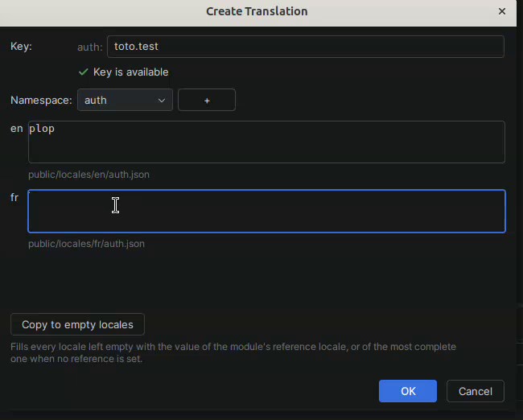Screen dimensions: 523x420
Task: Click the Key input field containing toto.test
Action: coord(306,47)
